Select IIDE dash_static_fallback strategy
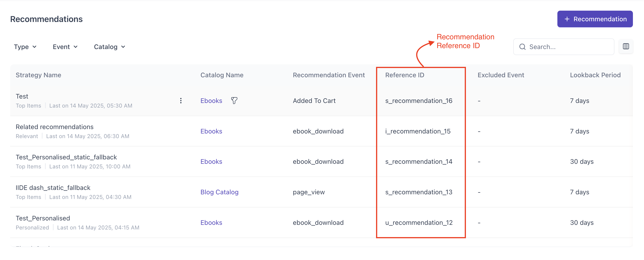This screenshot has height=260, width=644. (x=53, y=188)
